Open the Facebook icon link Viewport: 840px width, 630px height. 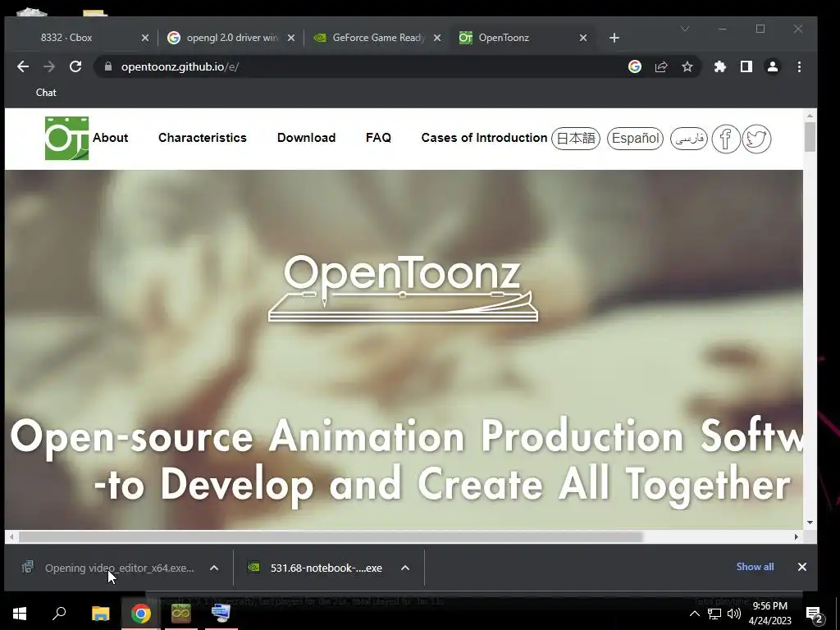point(726,139)
